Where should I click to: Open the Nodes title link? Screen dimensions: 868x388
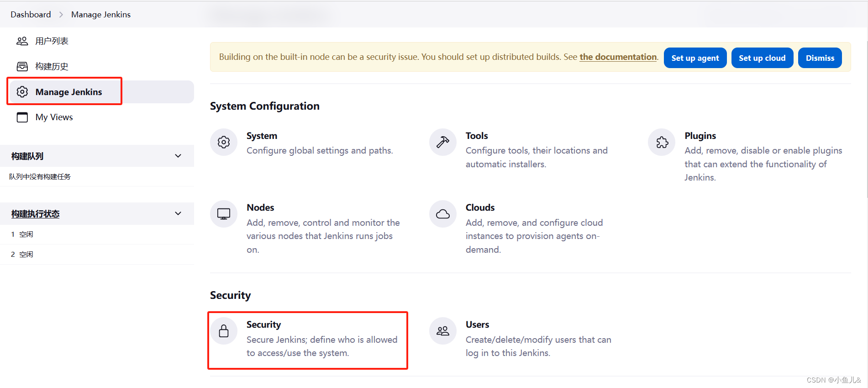(x=260, y=207)
